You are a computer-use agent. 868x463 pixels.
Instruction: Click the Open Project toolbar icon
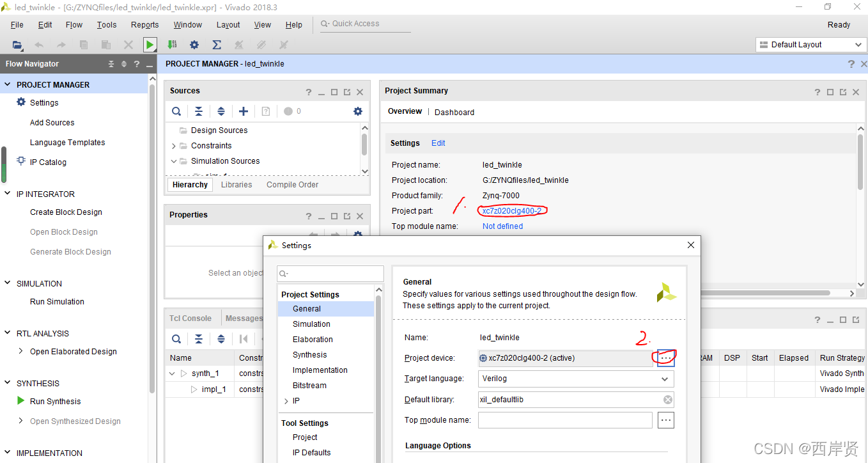coord(17,45)
